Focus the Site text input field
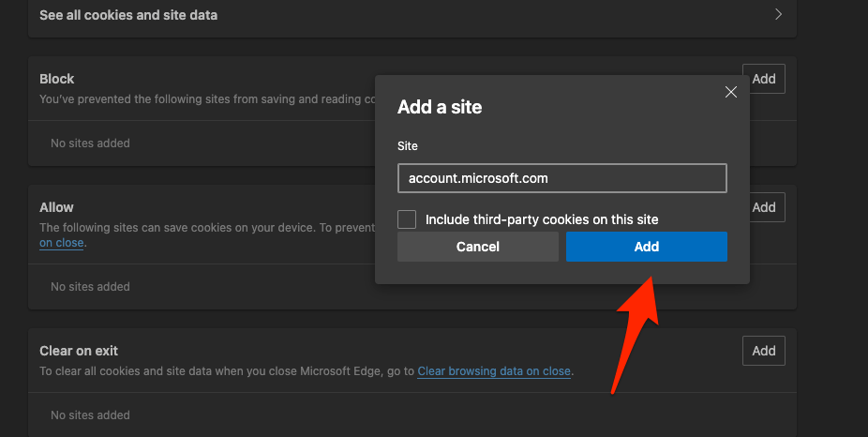Screen dimensions: 868x437 click(x=561, y=178)
